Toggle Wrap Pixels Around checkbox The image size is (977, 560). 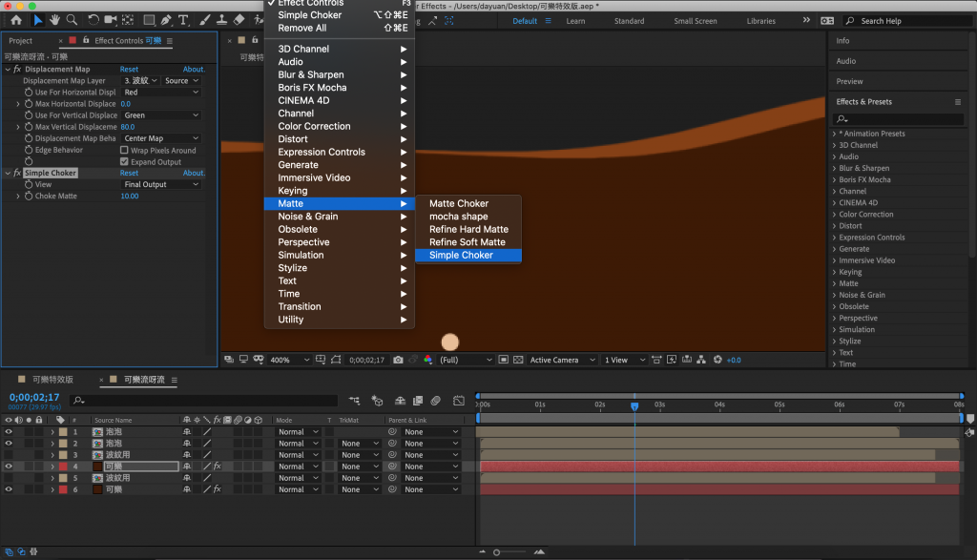(x=124, y=150)
